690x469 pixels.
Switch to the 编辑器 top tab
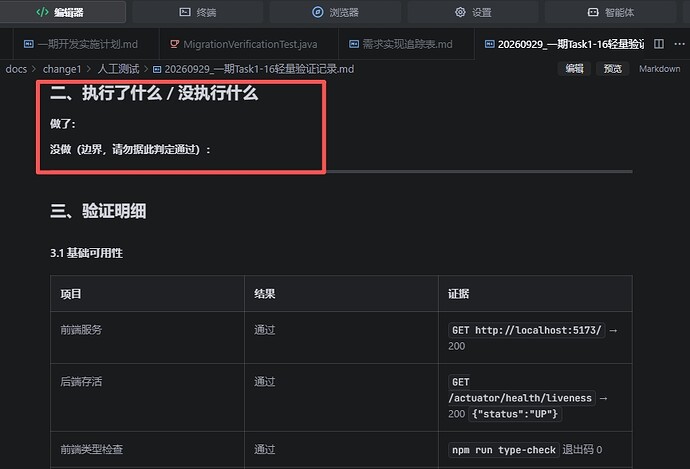62,12
